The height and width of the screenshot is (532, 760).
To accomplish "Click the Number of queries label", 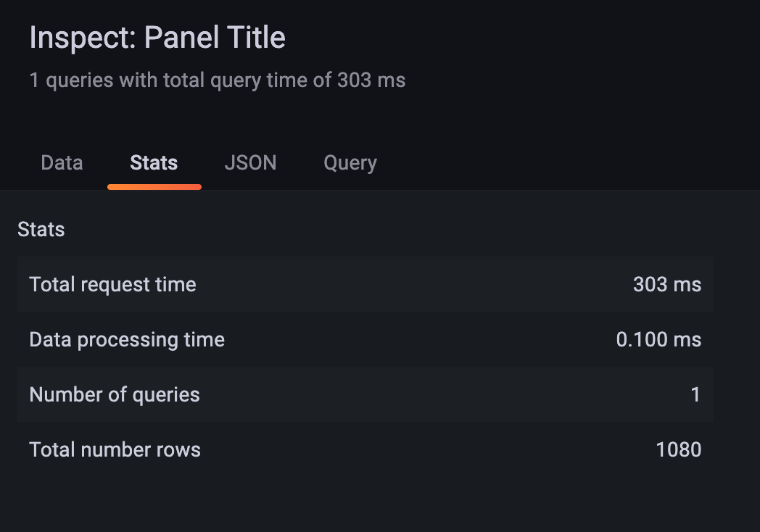I will click(114, 394).
